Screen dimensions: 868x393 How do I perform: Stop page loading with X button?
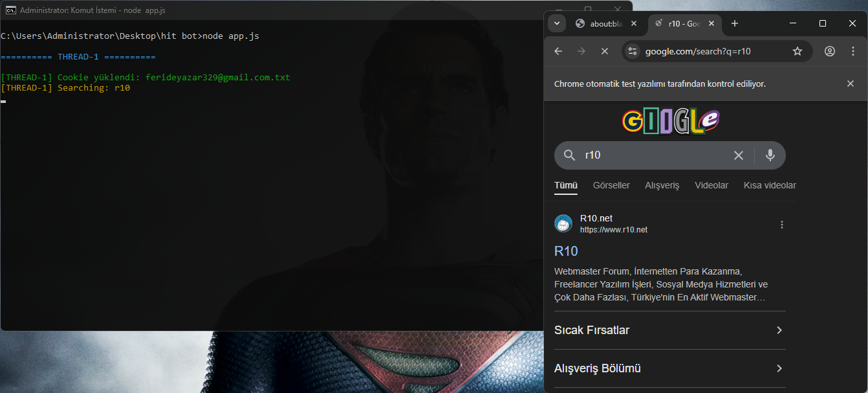[x=605, y=51]
